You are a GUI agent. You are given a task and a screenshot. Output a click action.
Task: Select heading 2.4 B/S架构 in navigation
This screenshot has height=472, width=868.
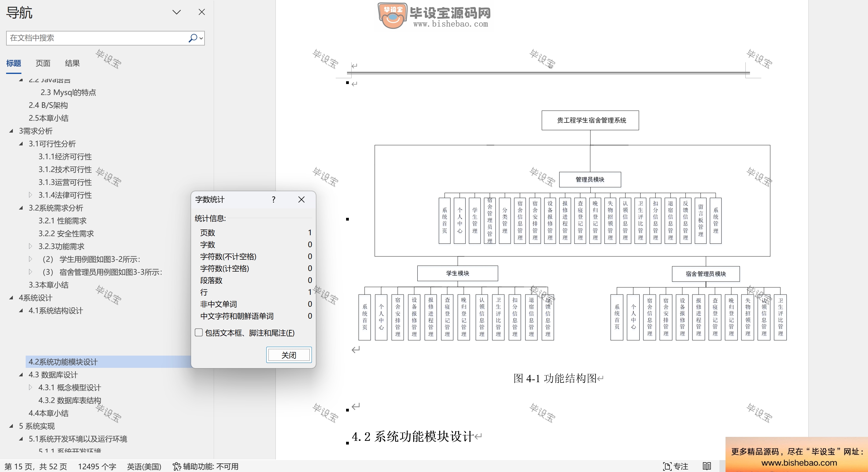(48, 105)
